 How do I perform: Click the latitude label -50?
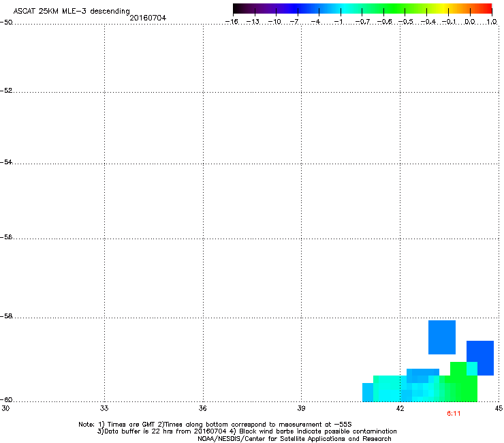coord(6,22)
